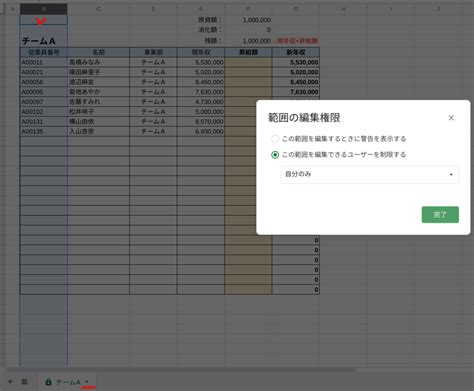Select employee number cell A00135

(x=44, y=131)
